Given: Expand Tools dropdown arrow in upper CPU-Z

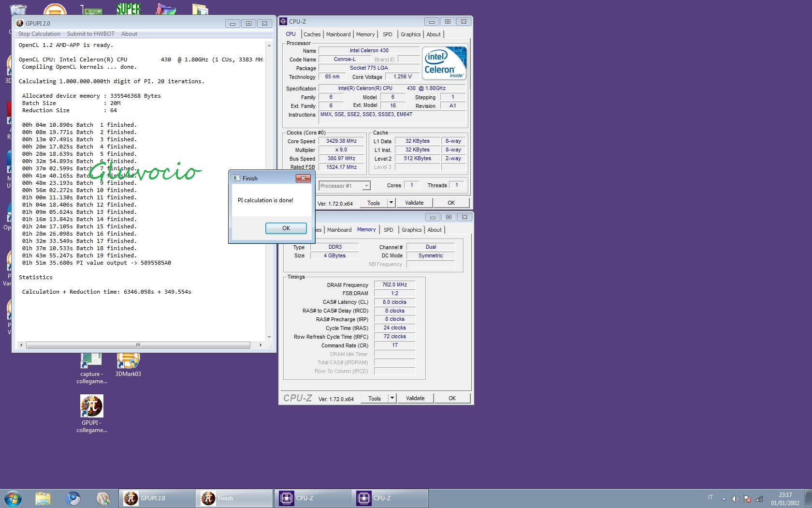Looking at the screenshot, I should point(391,203).
